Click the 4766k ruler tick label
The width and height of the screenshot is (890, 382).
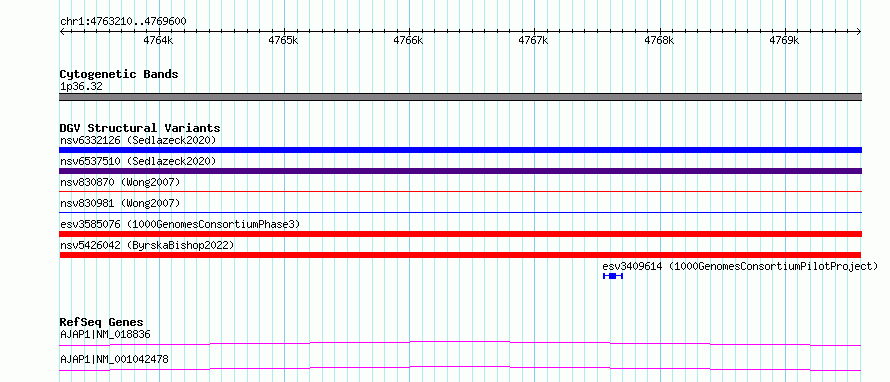[409, 40]
